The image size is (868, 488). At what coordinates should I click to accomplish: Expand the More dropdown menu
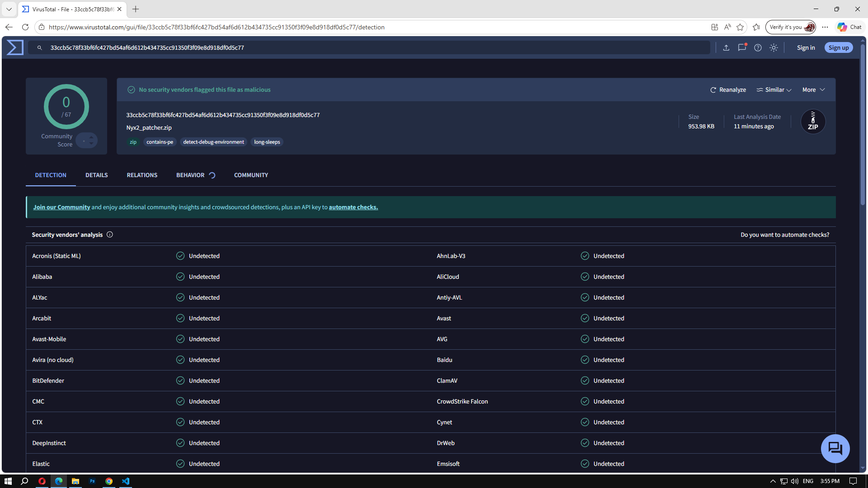click(813, 90)
